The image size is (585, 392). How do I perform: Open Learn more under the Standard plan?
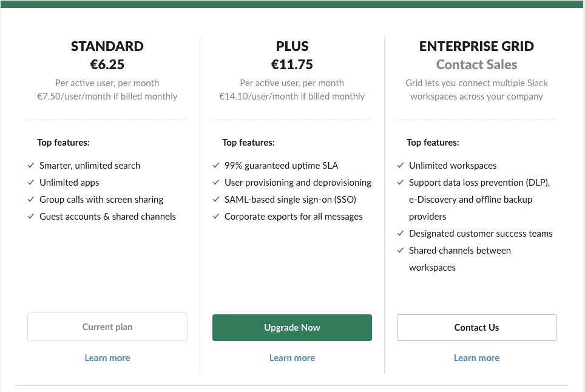click(x=107, y=358)
